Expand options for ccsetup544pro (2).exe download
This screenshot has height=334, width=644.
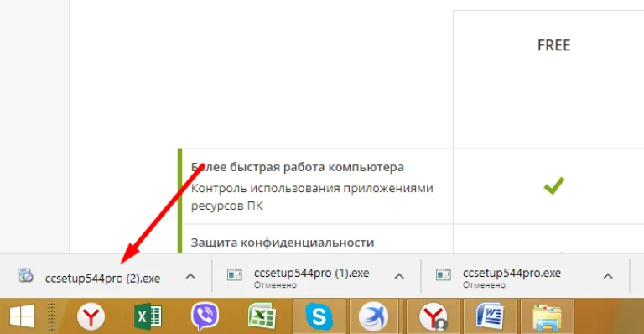click(x=190, y=276)
